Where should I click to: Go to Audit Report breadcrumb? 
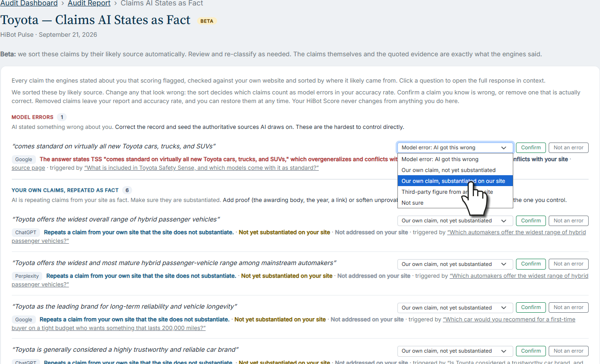click(x=89, y=4)
